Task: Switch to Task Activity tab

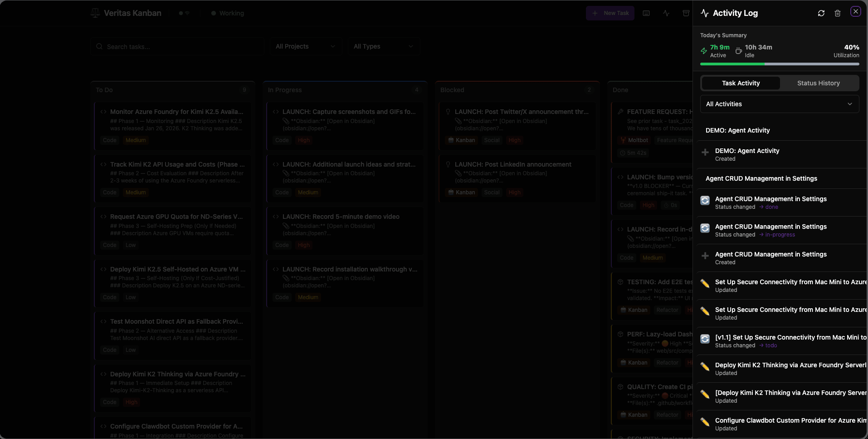Action: [x=741, y=83]
